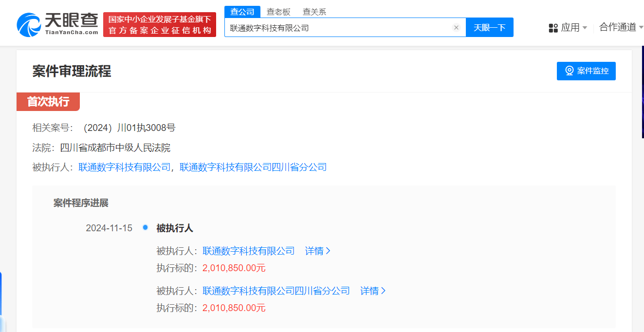Expand the 应用 dropdown arrow

pos(585,28)
